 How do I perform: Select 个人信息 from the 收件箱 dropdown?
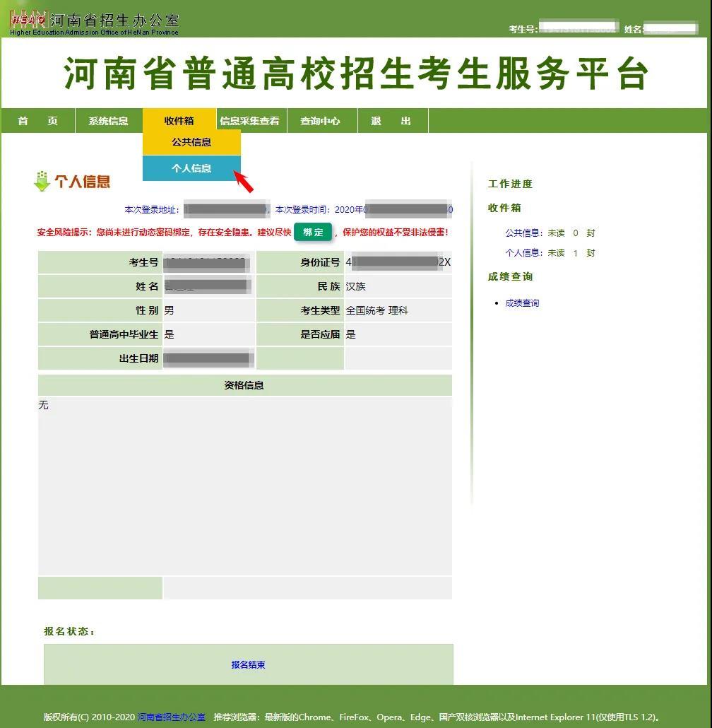point(192,169)
